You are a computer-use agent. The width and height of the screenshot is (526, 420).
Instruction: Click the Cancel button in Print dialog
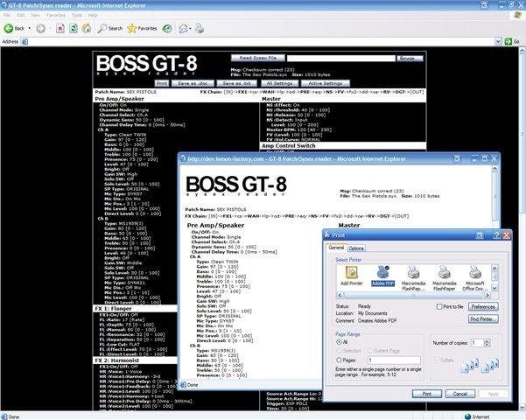459,394
